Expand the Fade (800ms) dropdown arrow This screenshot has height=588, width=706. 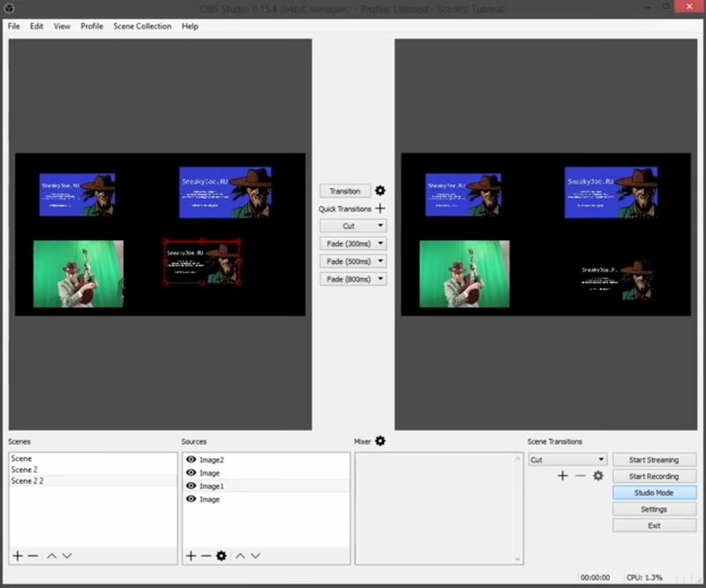(x=380, y=279)
